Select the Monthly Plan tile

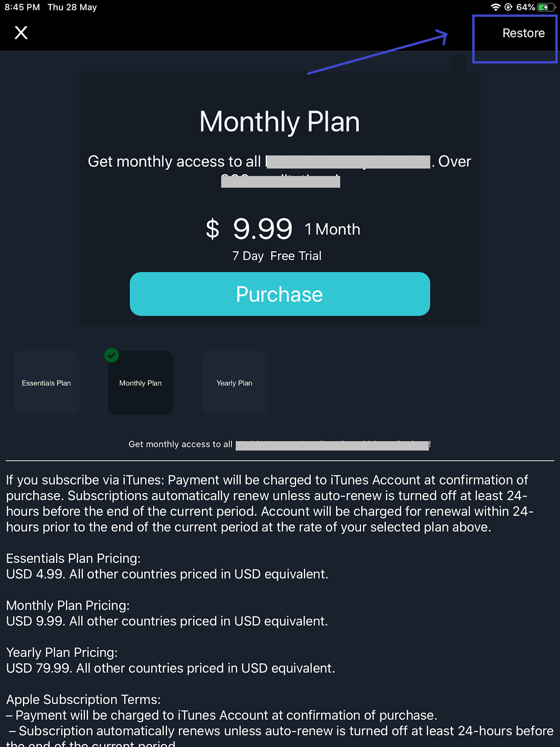click(140, 383)
